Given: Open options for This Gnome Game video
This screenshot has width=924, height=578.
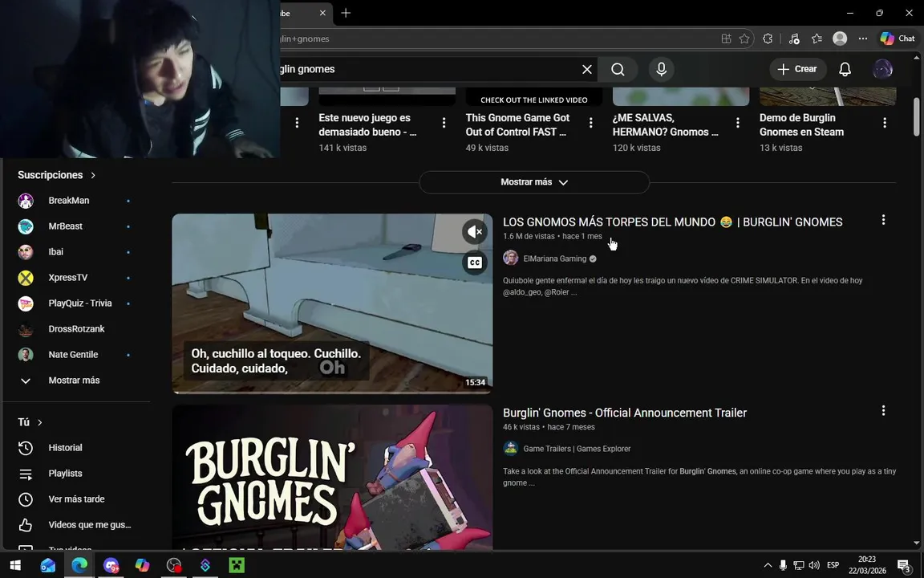Looking at the screenshot, I should click(x=590, y=123).
